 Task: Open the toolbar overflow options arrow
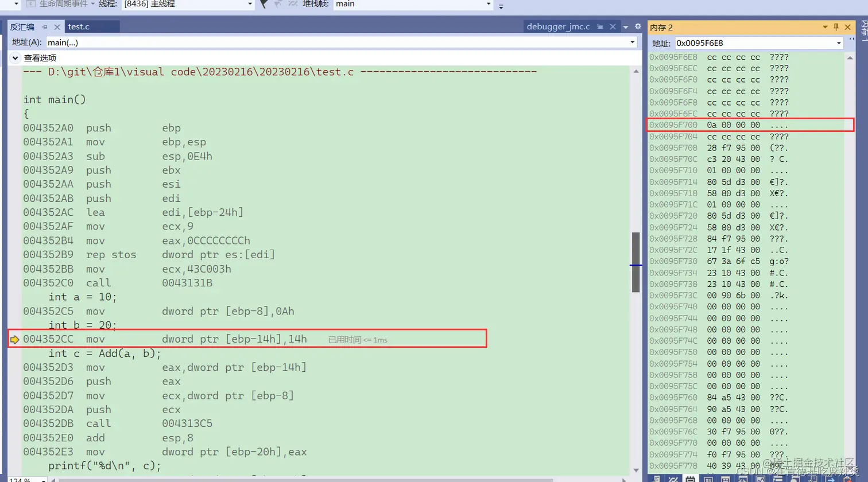pos(501,6)
